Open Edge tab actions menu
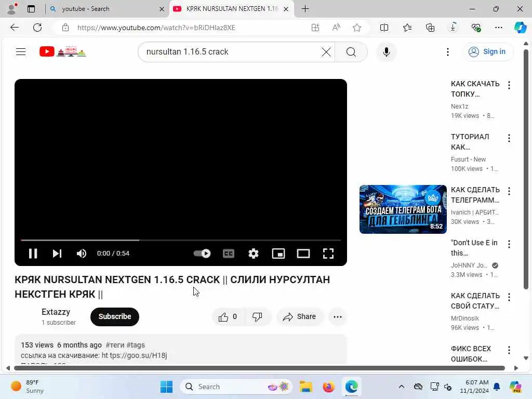Viewport: 532px width, 399px height. click(x=31, y=9)
